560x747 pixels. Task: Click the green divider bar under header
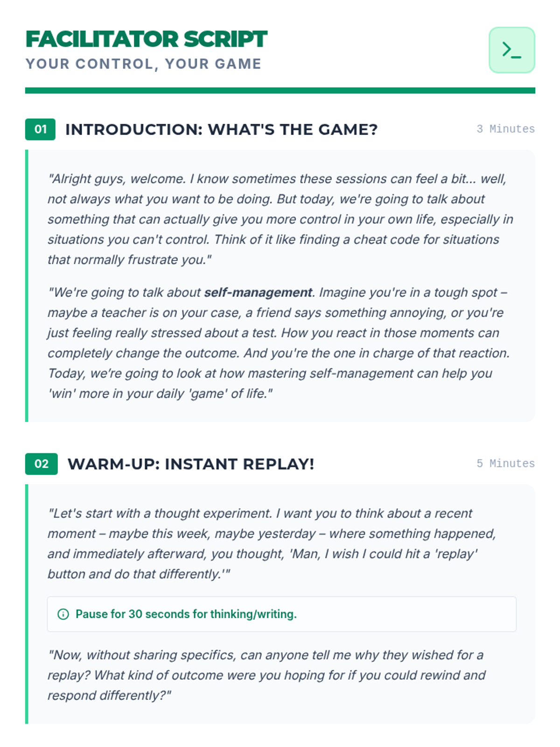click(x=280, y=91)
